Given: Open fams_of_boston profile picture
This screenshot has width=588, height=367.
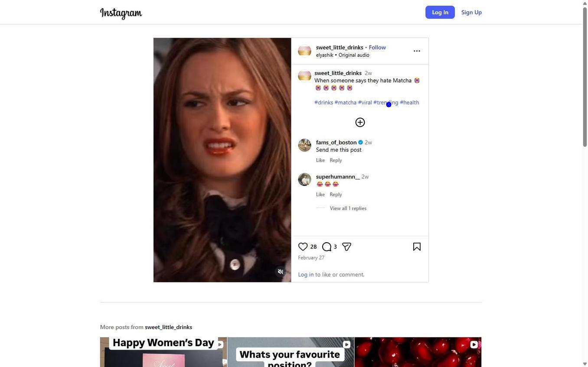Looking at the screenshot, I should 304,145.
